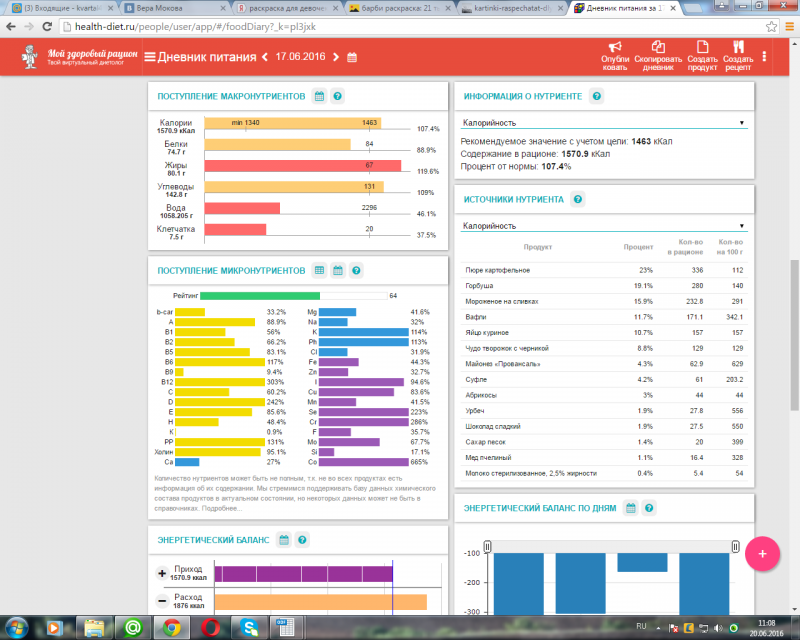Open help for Поступление микронутриентов

[x=356, y=270]
